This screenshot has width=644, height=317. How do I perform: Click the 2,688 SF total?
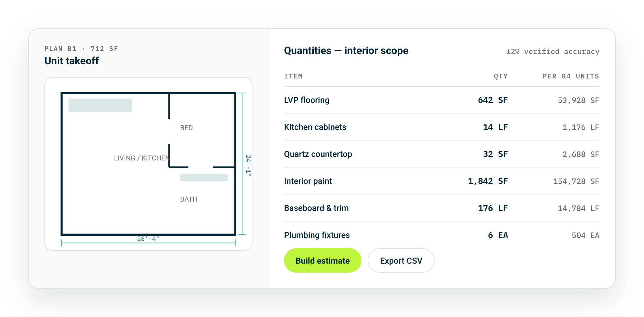[581, 154]
